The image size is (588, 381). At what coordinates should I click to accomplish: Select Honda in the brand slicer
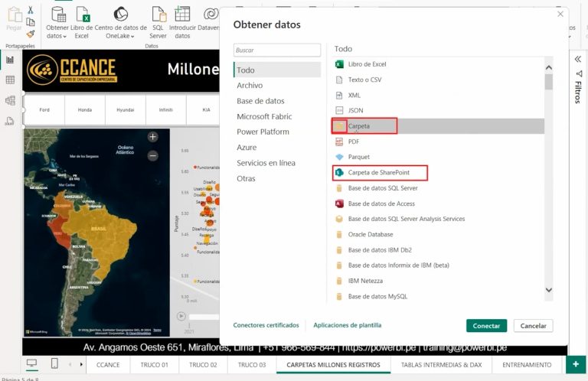(85, 109)
